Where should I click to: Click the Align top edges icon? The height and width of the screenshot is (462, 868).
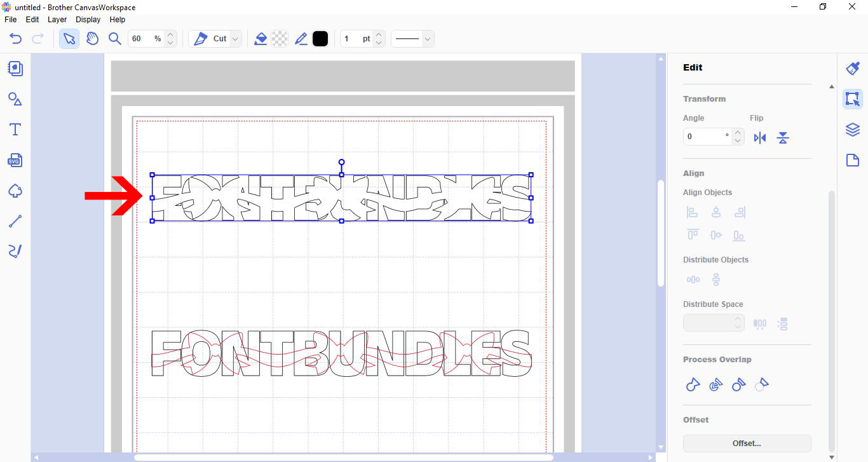click(693, 235)
